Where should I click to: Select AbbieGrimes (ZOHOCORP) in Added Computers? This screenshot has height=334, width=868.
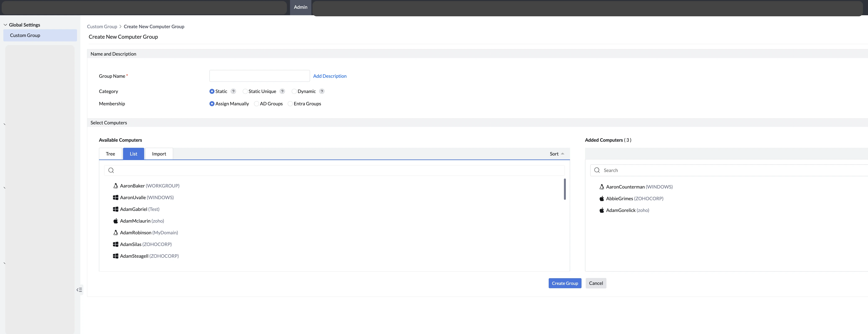click(634, 199)
